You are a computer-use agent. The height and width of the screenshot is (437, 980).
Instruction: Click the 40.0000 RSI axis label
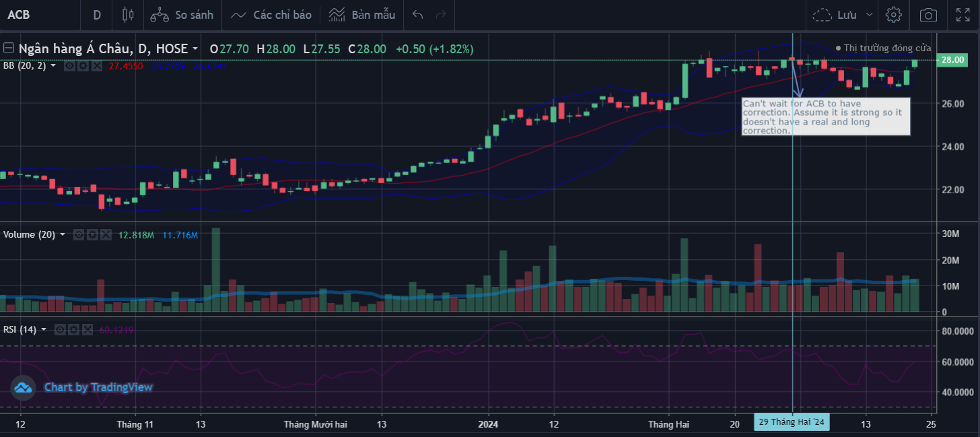[x=956, y=392]
